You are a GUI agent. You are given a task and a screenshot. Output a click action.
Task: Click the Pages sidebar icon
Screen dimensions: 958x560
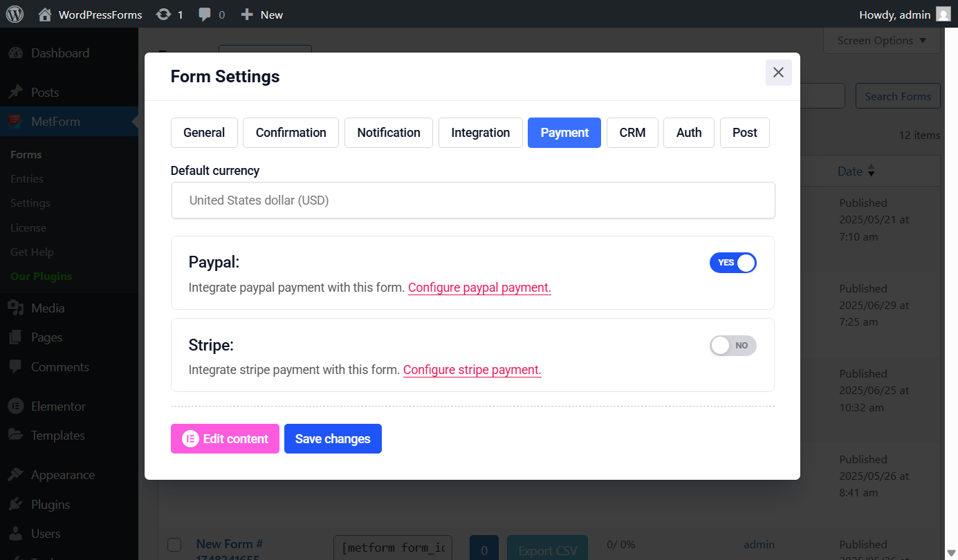[x=16, y=337]
